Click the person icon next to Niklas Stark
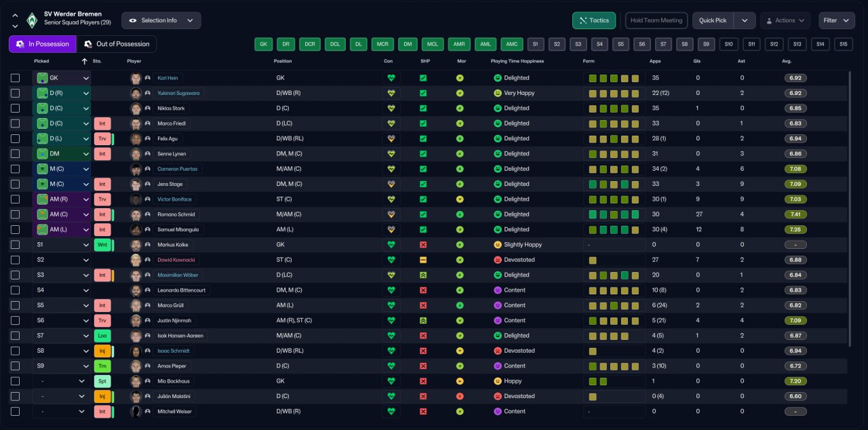868x430 pixels. pyautogui.click(x=147, y=109)
